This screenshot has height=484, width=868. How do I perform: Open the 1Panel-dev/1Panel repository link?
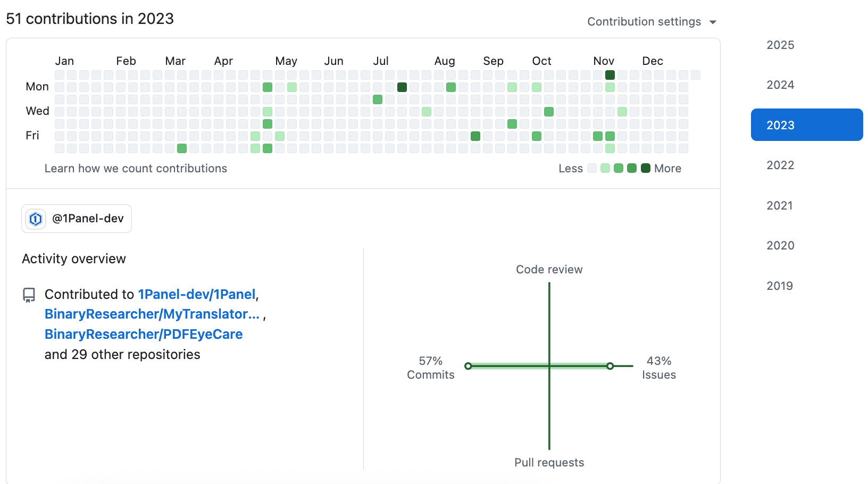(196, 294)
